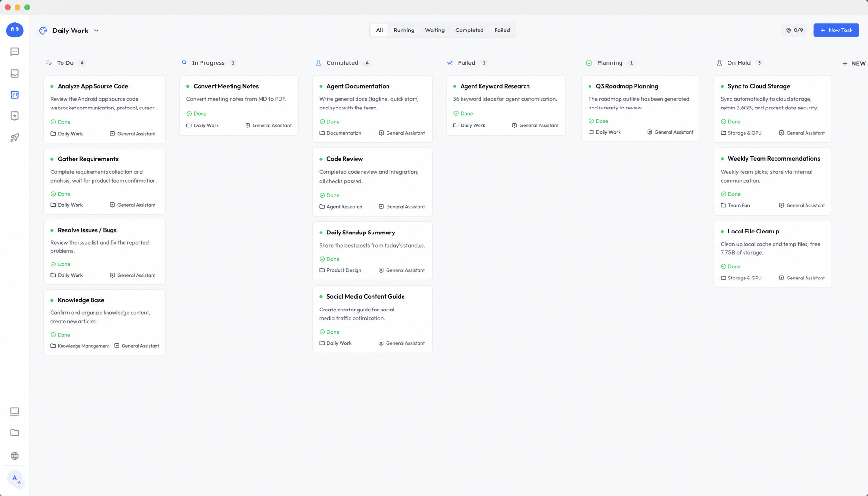Viewport: 868px width, 496px height.
Task: Open the Local File Cleanup card title
Action: pyautogui.click(x=753, y=232)
